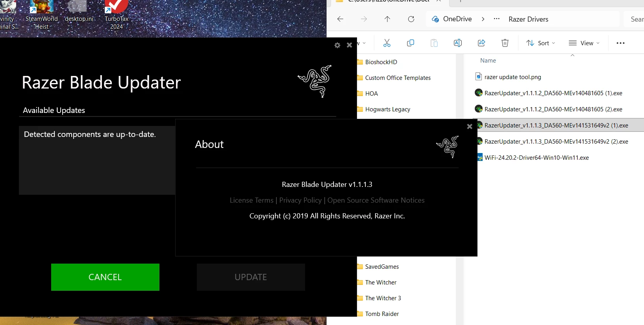The width and height of the screenshot is (644, 325).
Task: Open the Razer Blade Updater settings gear
Action: click(337, 45)
